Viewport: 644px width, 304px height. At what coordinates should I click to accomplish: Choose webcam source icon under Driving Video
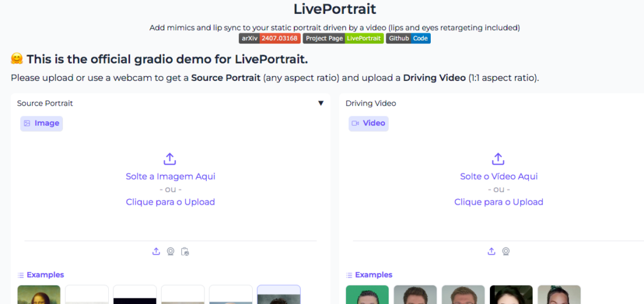(506, 251)
